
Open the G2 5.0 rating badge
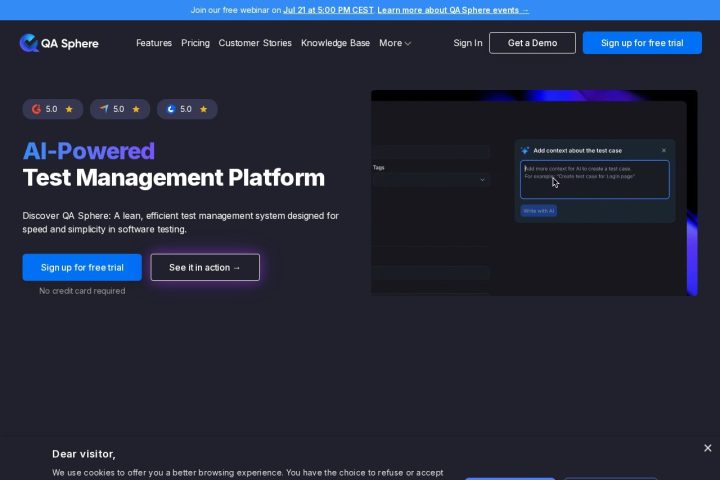(x=52, y=109)
